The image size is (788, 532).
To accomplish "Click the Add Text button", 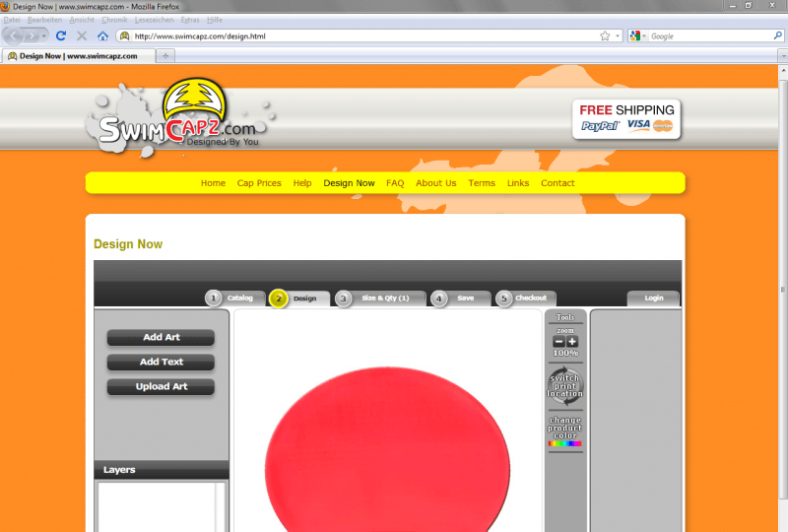I will (x=161, y=362).
